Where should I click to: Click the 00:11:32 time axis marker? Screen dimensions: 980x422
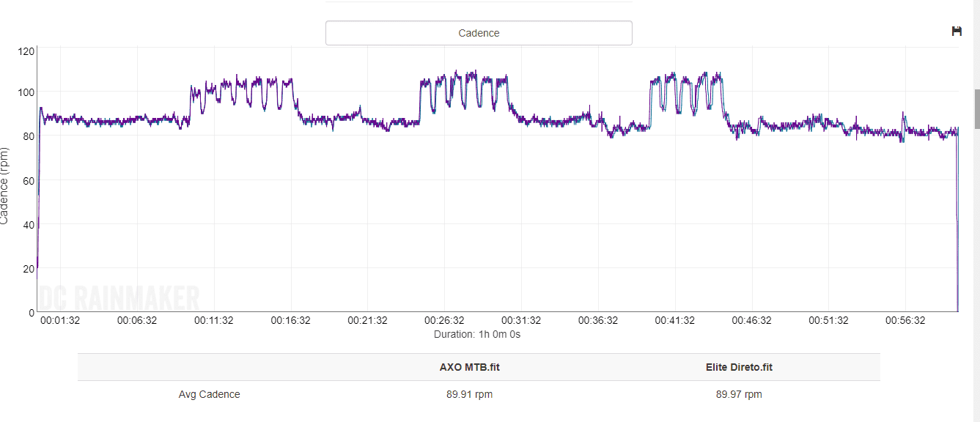click(x=213, y=320)
